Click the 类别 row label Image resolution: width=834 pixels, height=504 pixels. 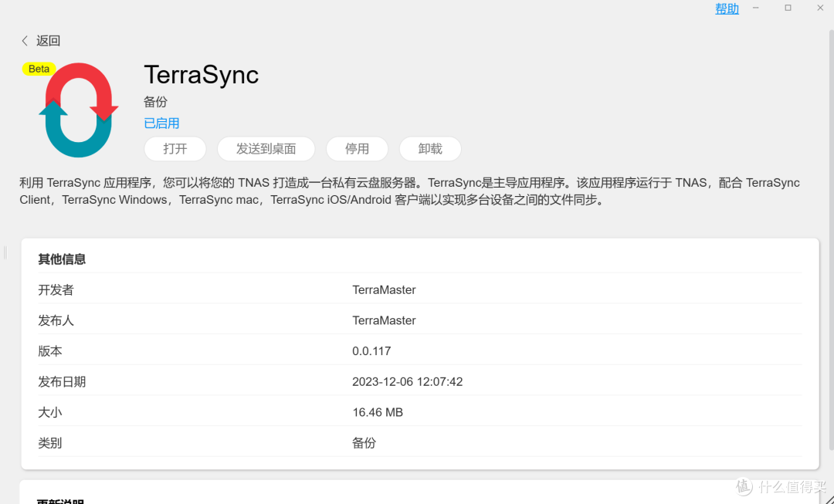pyautogui.click(x=50, y=443)
